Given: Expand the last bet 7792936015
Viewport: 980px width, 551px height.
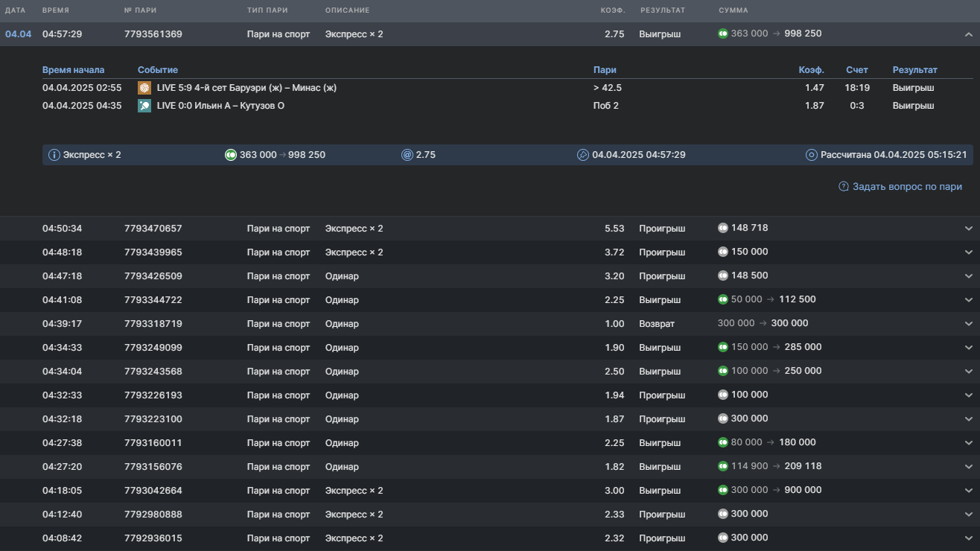Looking at the screenshot, I should coord(968,538).
